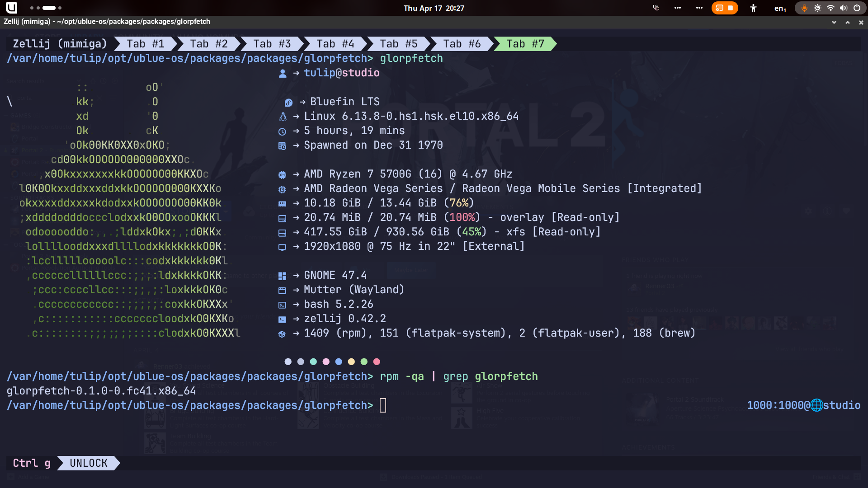Click the 76% memory usage value
Image resolution: width=868 pixels, height=488 pixels.
(459, 203)
